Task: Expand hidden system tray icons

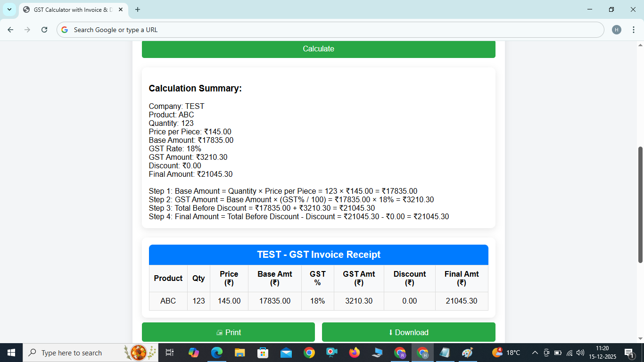Action: pos(535,353)
